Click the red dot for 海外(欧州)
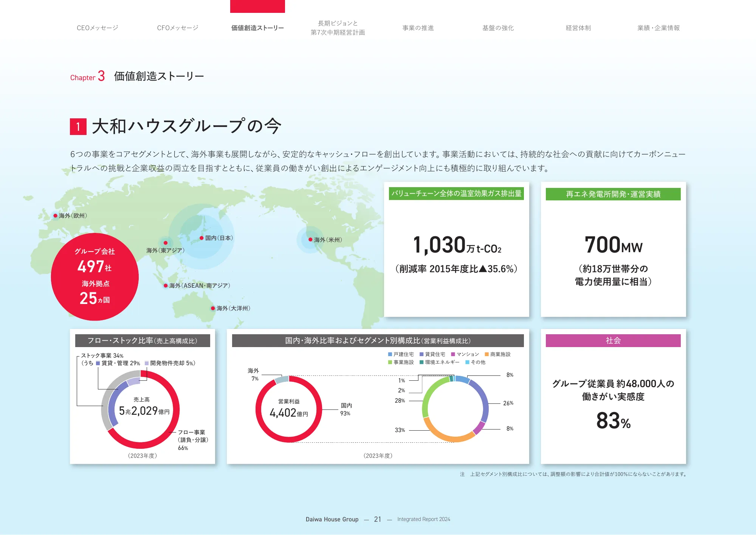Viewport: 756px width, 535px height. [55, 216]
